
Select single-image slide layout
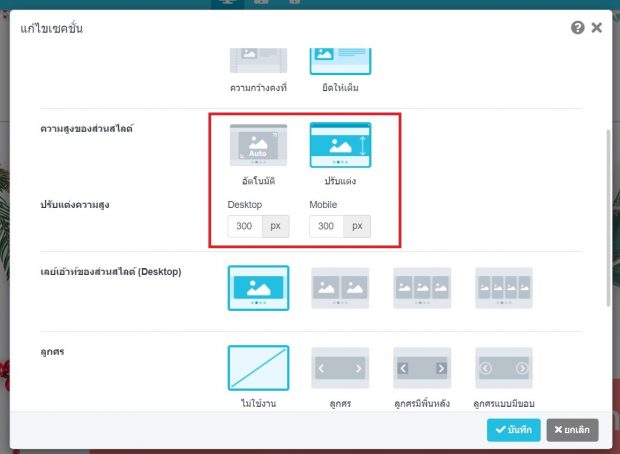click(x=258, y=288)
